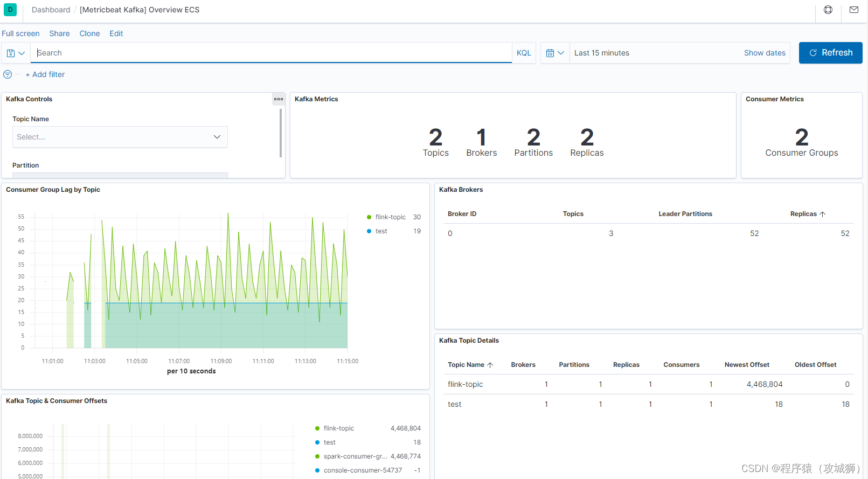Click the green D space avatar
Screen dimensions: 868x479
10,10
